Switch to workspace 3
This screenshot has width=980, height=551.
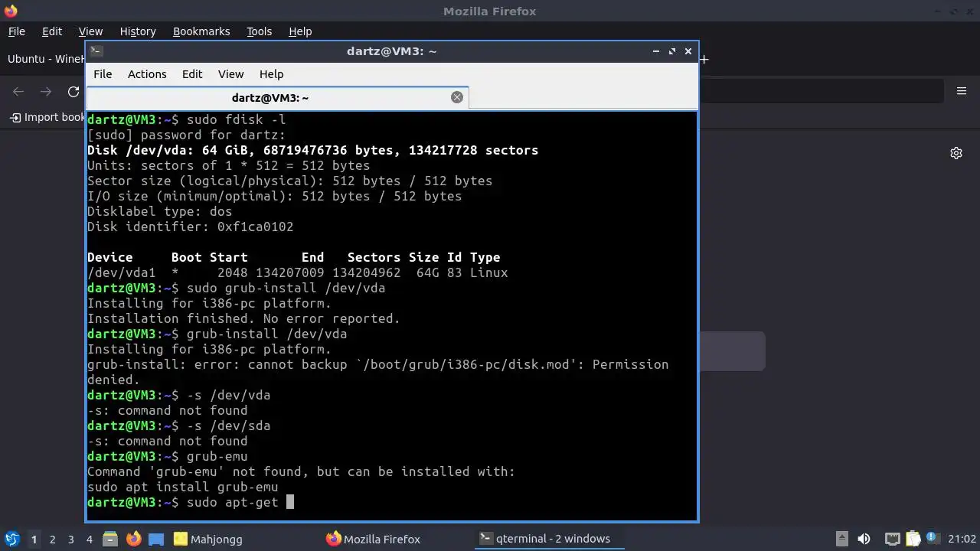(70, 539)
